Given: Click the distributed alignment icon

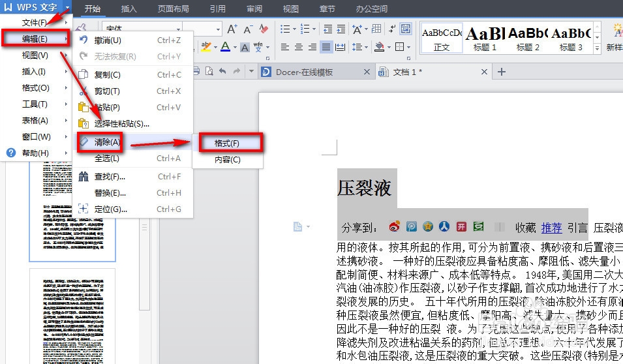Looking at the screenshot, I should point(340,47).
